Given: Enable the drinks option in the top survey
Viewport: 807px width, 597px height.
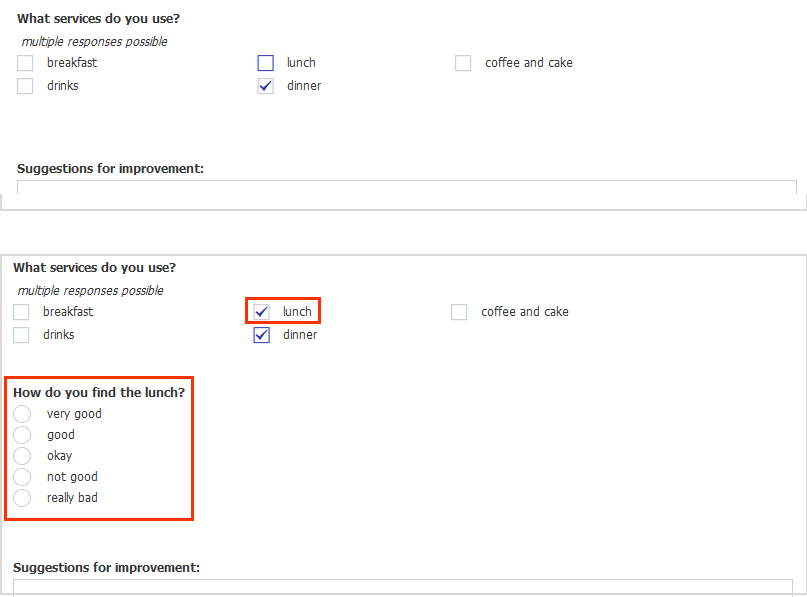Looking at the screenshot, I should click(x=24, y=85).
